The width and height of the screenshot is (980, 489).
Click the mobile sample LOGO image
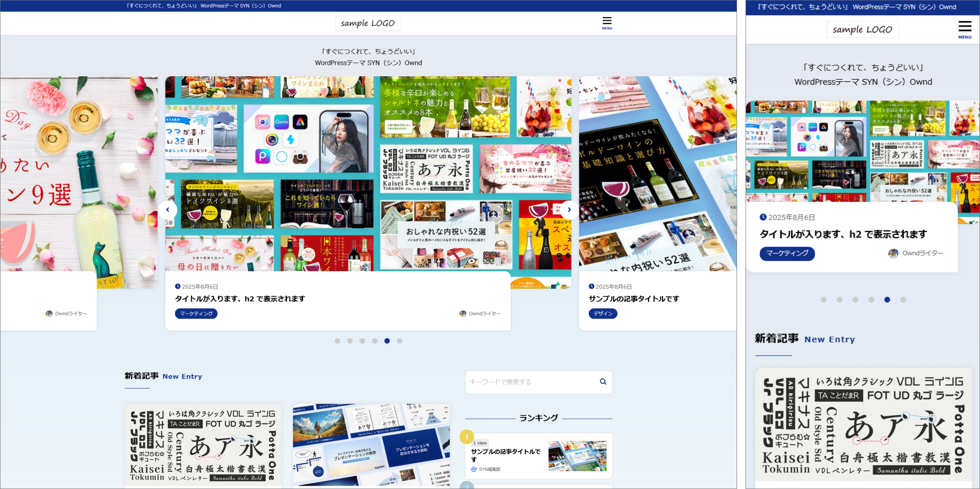(x=862, y=29)
